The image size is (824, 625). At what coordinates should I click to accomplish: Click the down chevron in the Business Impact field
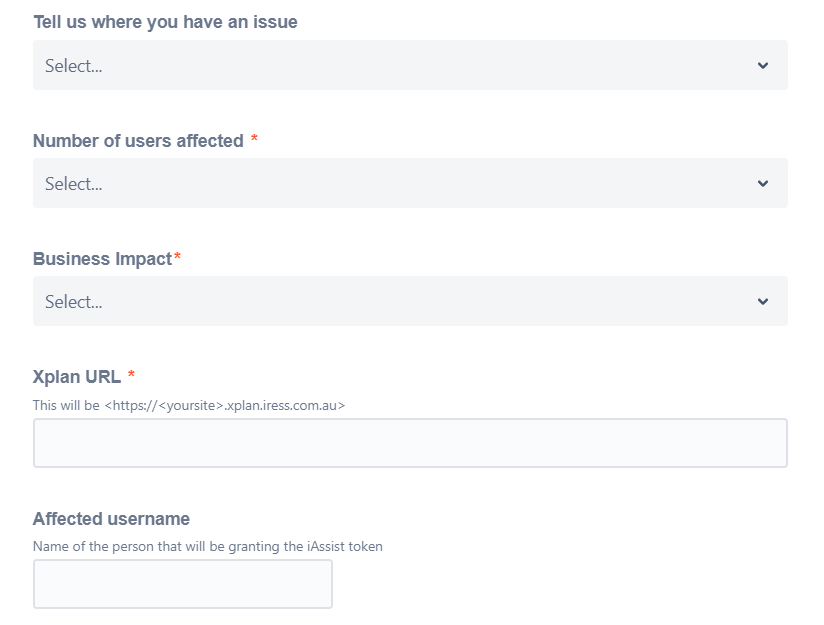click(763, 302)
